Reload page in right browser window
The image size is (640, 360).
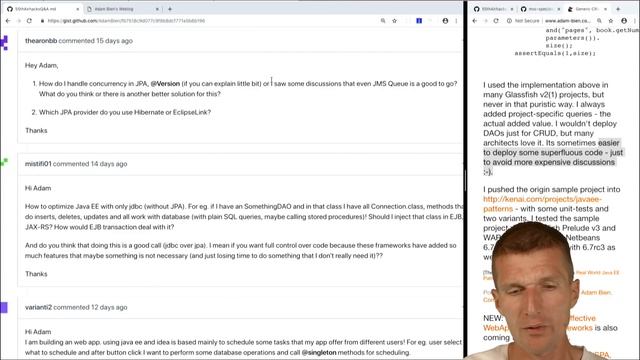496,21
